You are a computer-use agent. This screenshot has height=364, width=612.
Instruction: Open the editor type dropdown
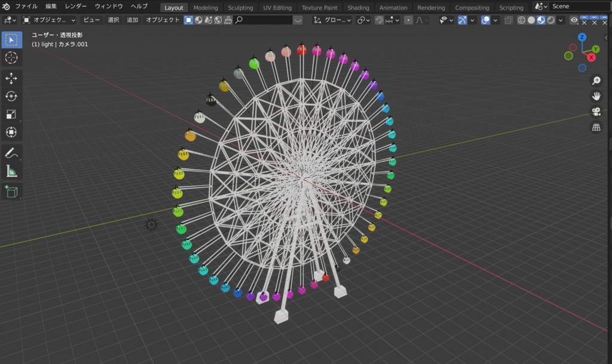(x=10, y=20)
